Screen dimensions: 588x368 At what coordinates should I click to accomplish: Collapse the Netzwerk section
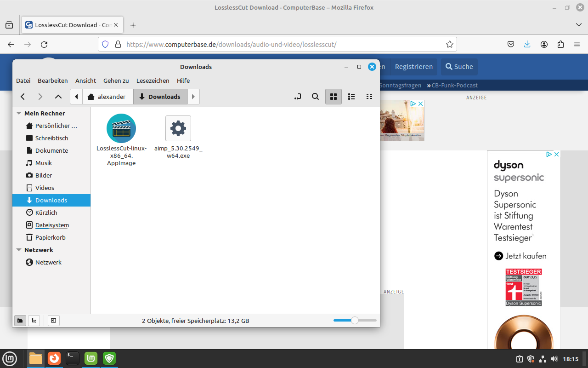19,250
